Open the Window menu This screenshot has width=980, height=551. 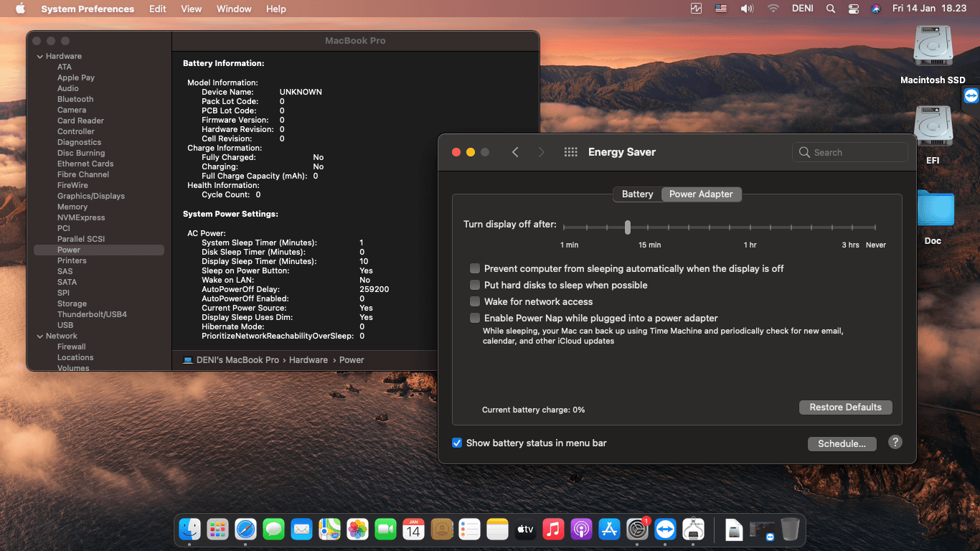tap(234, 9)
